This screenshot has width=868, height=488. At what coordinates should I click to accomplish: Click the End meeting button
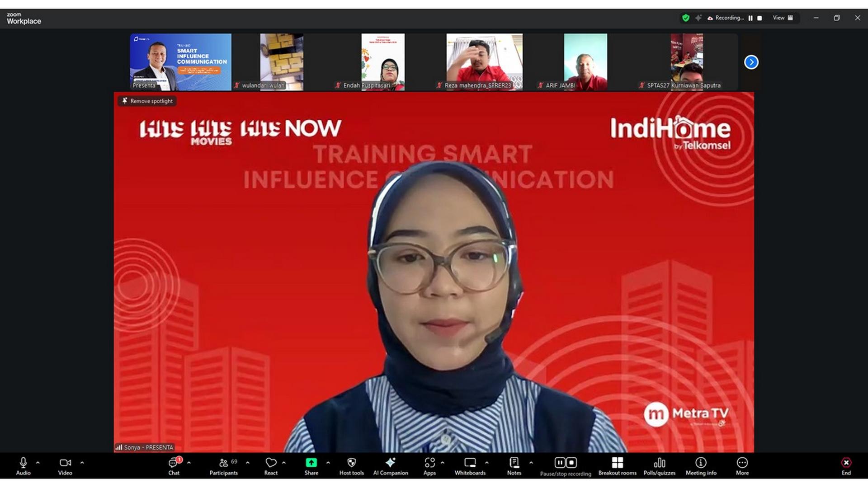[846, 466]
